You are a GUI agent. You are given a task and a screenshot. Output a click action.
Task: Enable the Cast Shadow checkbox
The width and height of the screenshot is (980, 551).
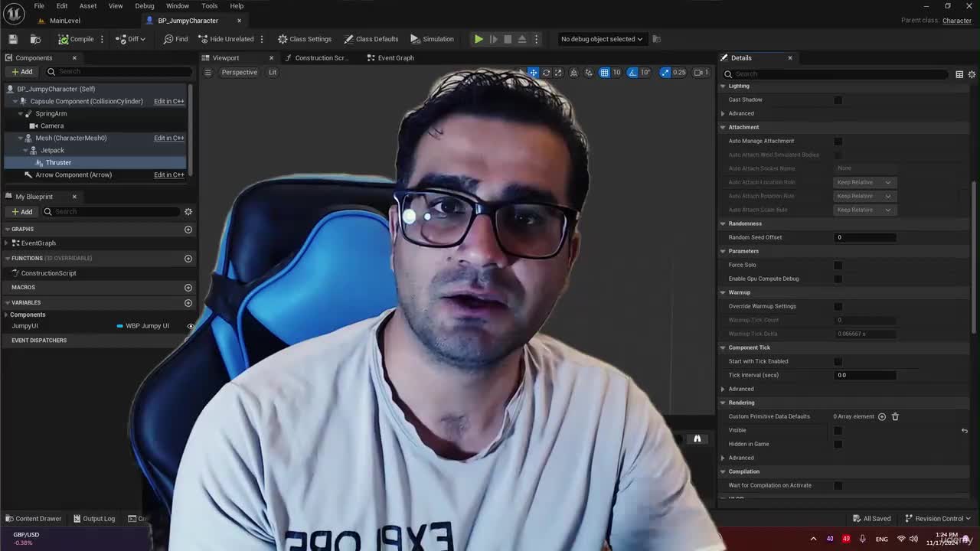(x=838, y=99)
